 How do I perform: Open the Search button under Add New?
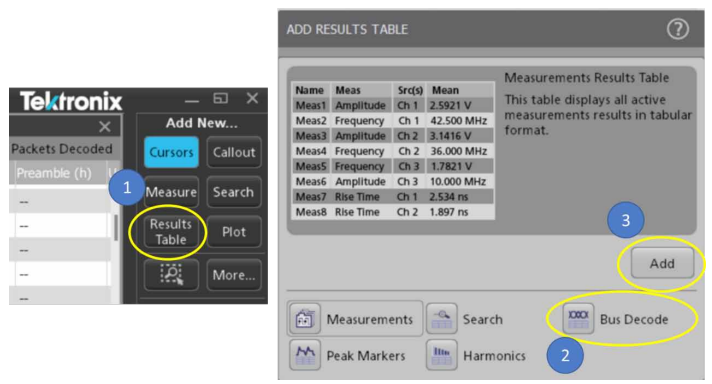(x=234, y=192)
